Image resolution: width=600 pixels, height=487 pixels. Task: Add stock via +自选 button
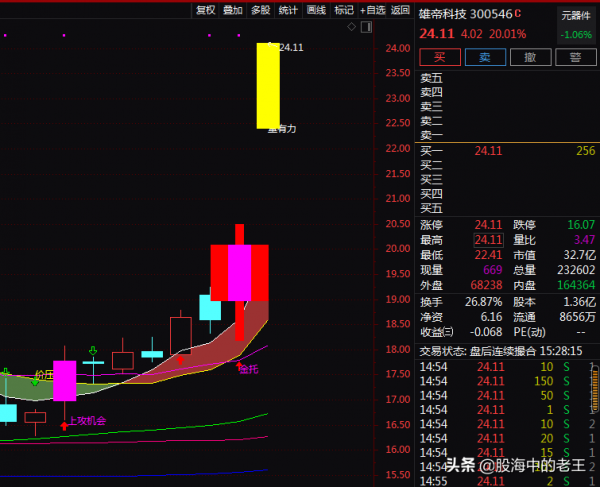tap(372, 10)
